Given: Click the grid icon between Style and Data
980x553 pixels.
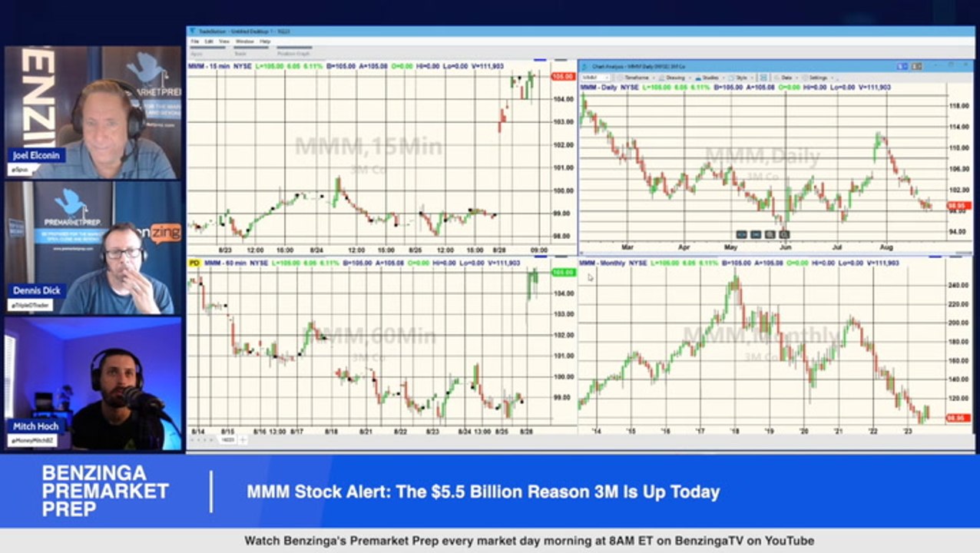Looking at the screenshot, I should [763, 78].
